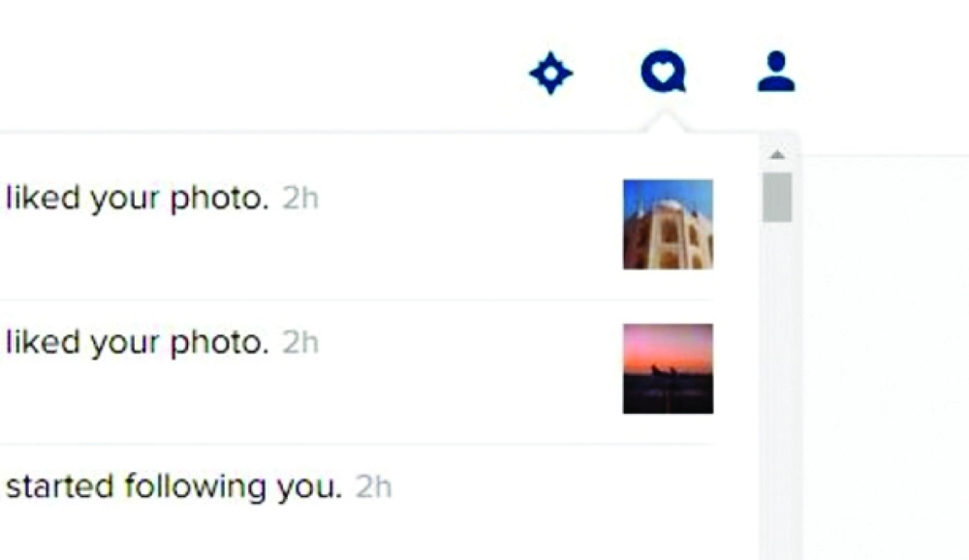This screenshot has height=560, width=969.
Task: Click the 2h timestamp on the follow notification
Action: pyautogui.click(x=374, y=487)
